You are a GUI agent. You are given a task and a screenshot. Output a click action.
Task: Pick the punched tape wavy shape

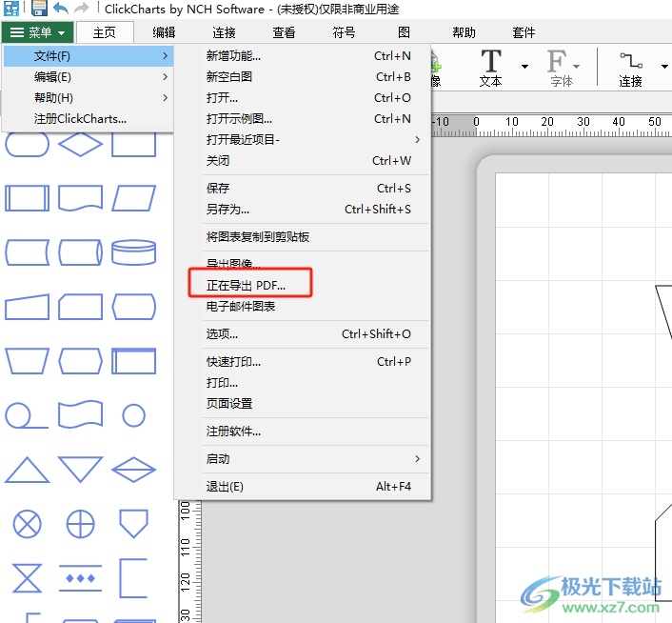tap(80, 415)
